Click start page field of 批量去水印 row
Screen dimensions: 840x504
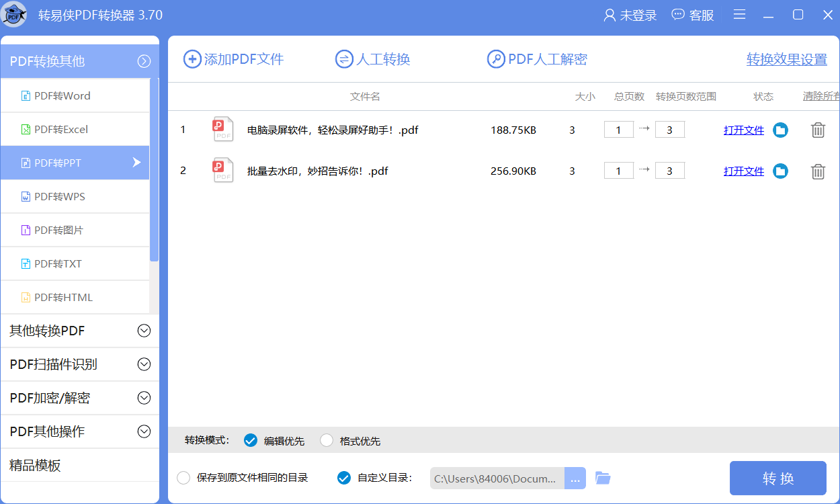pyautogui.click(x=619, y=171)
